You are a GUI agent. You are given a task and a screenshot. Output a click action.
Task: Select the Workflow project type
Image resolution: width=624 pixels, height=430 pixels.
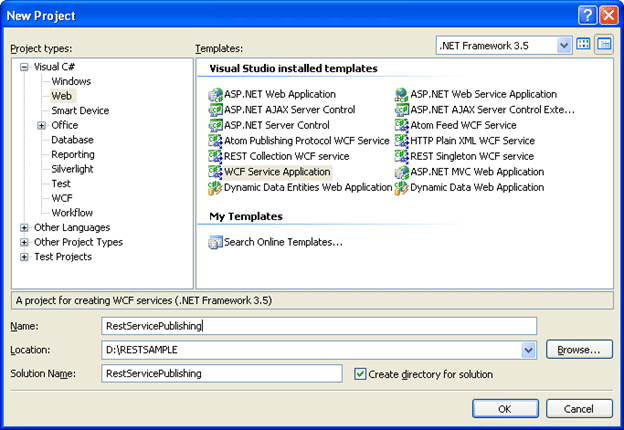pos(72,213)
